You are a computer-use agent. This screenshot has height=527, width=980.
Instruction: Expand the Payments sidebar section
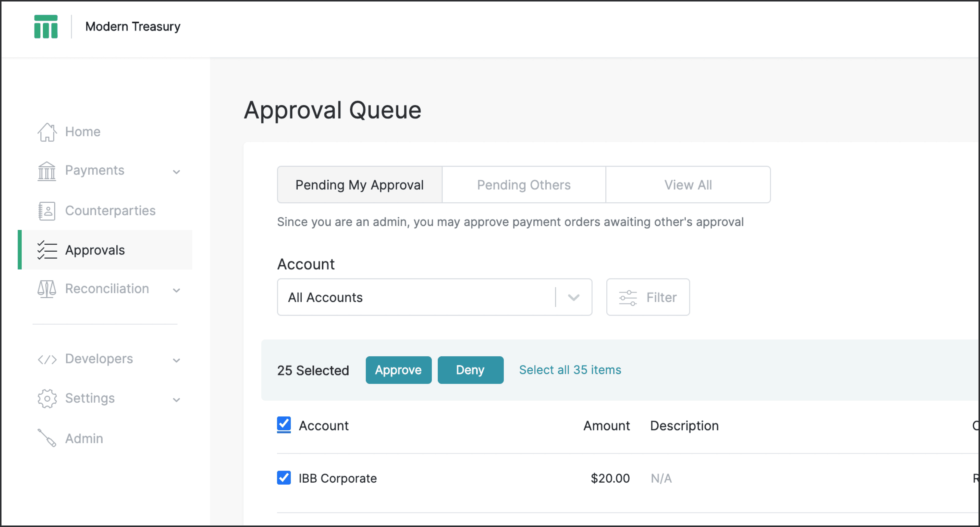177,172
